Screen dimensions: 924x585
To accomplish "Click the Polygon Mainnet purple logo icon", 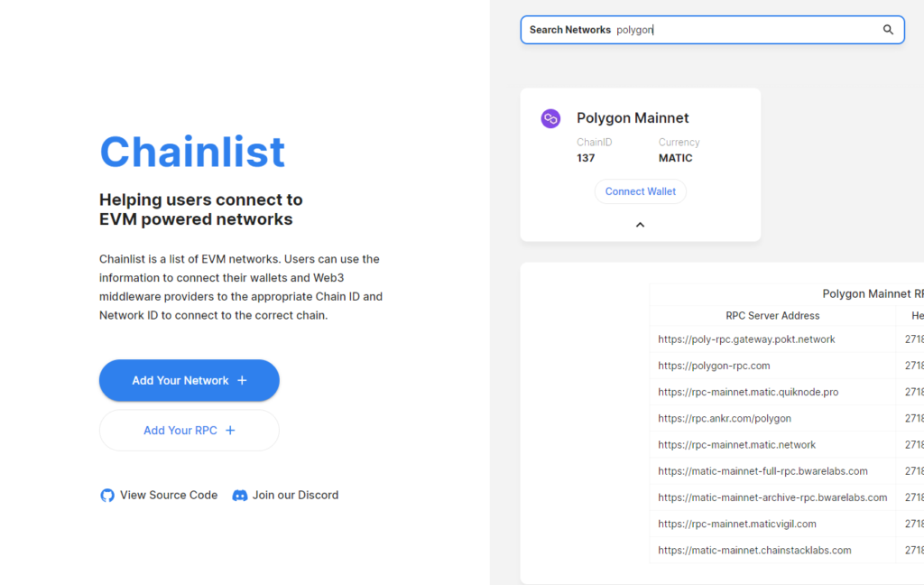I will tap(550, 118).
